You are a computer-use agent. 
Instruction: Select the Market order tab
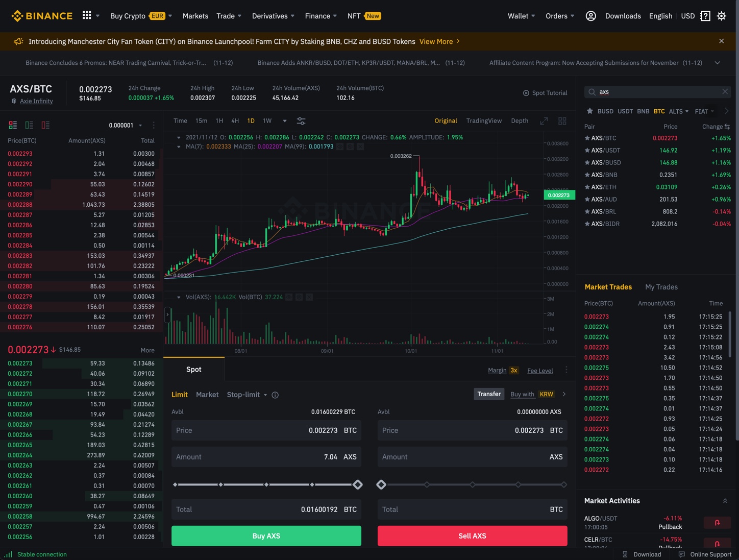point(207,395)
